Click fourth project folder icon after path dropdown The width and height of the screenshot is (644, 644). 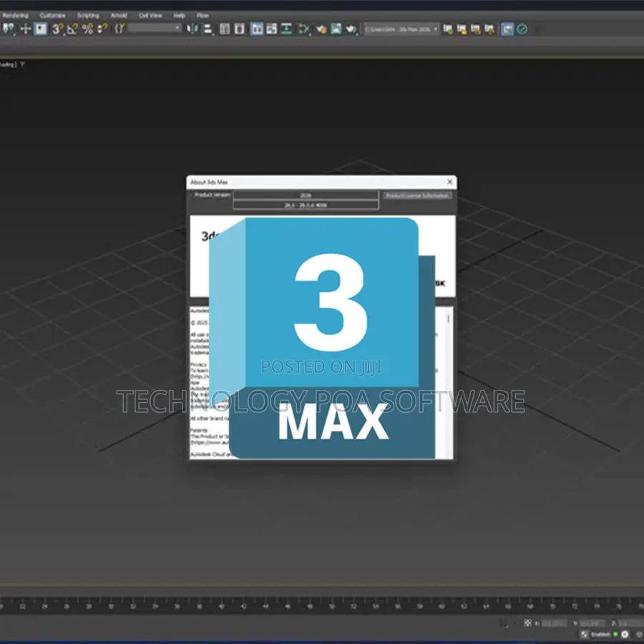[489, 29]
